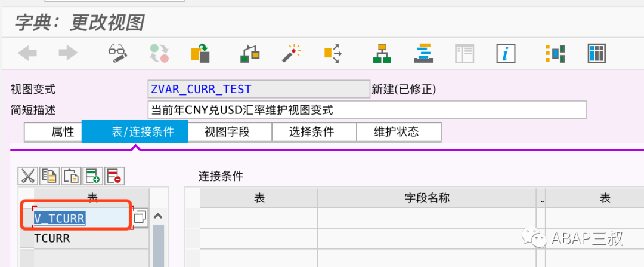
Task: Click the Check (scales) toolbar icon
Action: (250, 53)
